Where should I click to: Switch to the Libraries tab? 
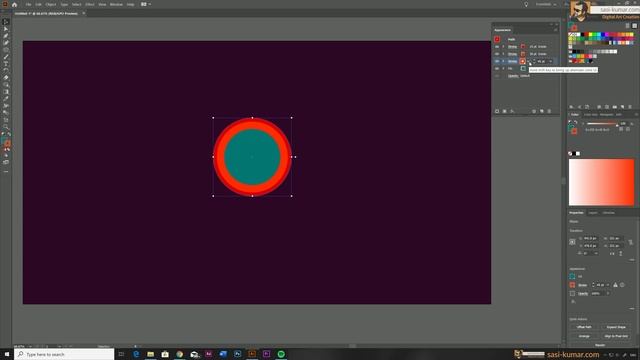point(609,213)
